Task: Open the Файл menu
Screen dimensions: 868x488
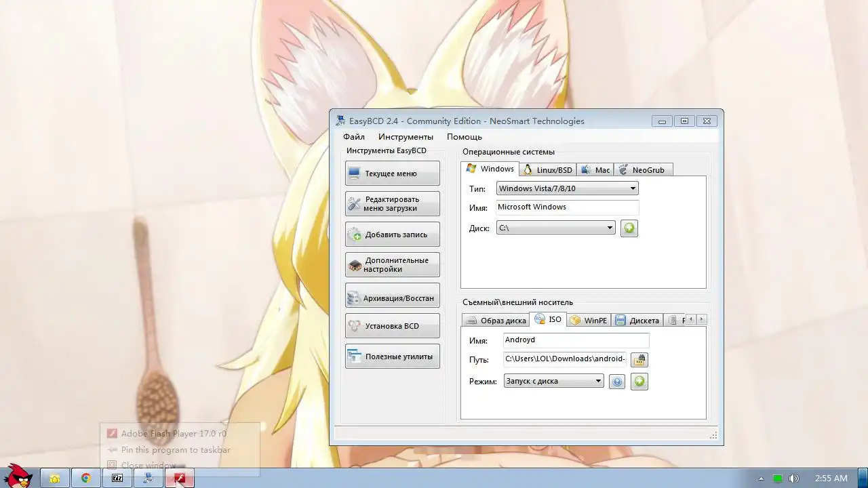Action: tap(354, 137)
